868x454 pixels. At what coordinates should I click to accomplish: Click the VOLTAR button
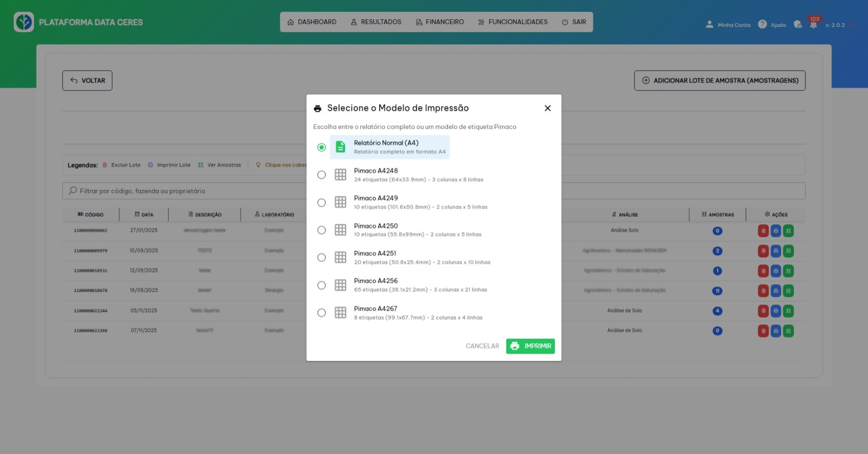click(87, 81)
